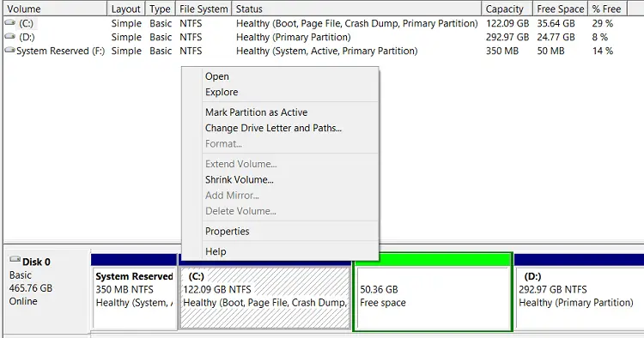This screenshot has width=644, height=338.
Task: Click Healthy (Primary Partition) status in volume list
Action: (294, 37)
